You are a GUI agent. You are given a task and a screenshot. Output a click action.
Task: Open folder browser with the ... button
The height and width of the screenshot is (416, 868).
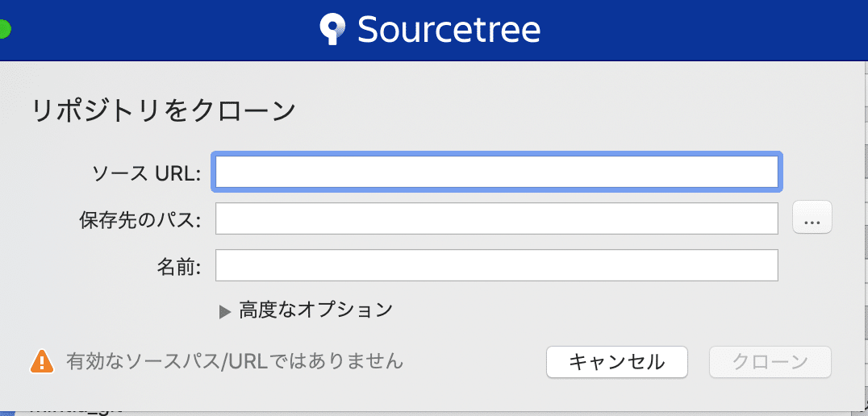(812, 218)
